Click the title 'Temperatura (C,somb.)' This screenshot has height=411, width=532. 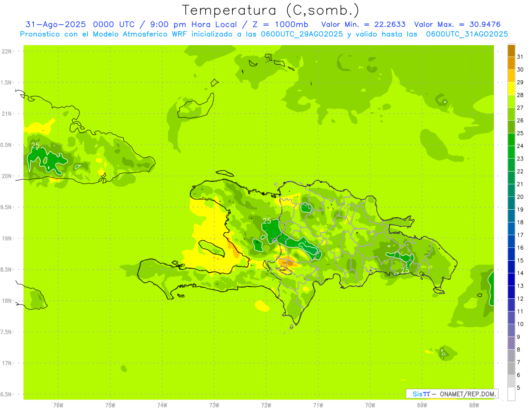(x=270, y=10)
